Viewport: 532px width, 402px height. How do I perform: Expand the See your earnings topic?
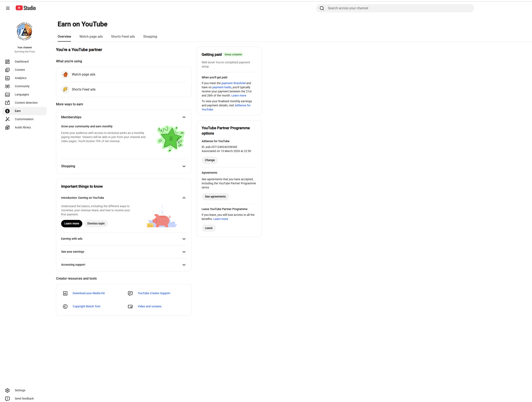coord(184,252)
